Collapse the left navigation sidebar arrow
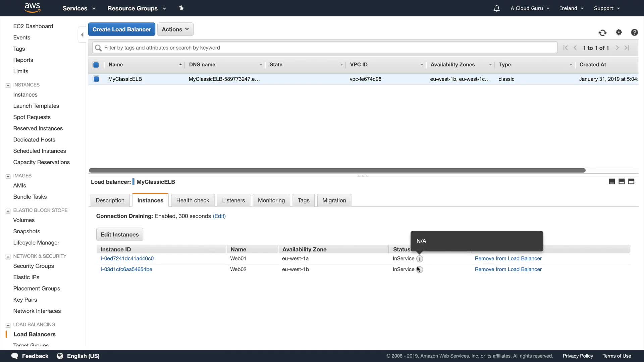 click(x=82, y=35)
